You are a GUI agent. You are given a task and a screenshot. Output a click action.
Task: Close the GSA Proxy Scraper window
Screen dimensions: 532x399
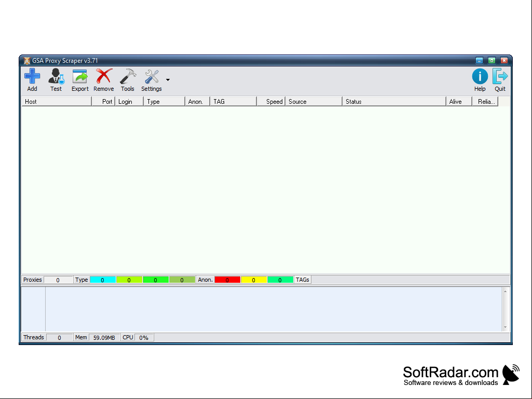click(504, 60)
